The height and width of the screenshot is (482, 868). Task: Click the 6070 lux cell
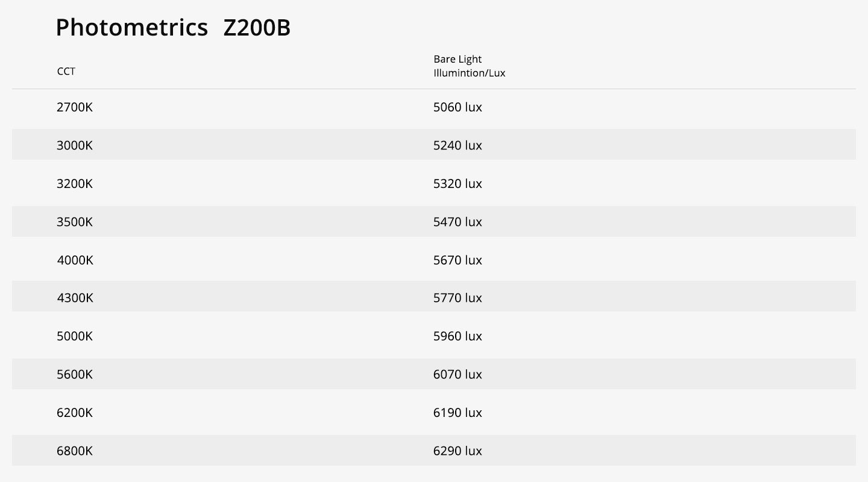tap(458, 374)
